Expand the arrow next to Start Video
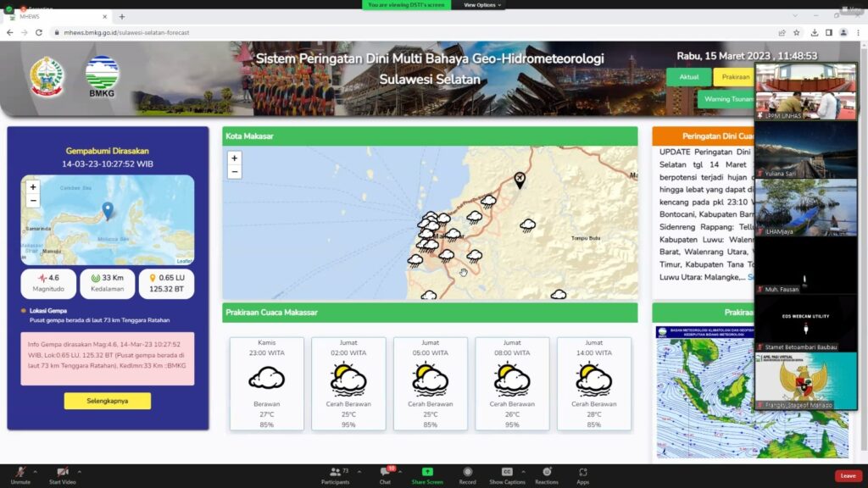Image resolution: width=868 pixels, height=488 pixels. point(80,471)
